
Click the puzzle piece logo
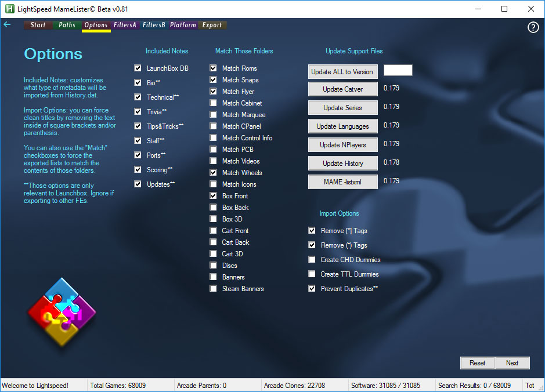pyautogui.click(x=62, y=312)
